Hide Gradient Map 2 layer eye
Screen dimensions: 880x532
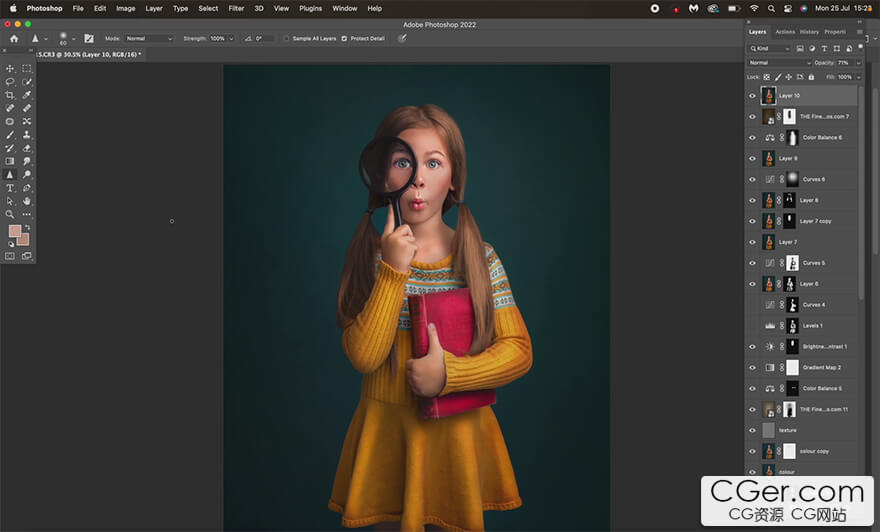[x=753, y=368]
